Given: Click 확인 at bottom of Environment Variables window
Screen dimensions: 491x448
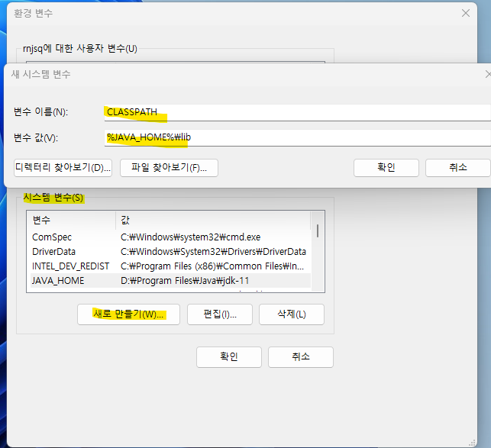Looking at the screenshot, I should tap(229, 357).
